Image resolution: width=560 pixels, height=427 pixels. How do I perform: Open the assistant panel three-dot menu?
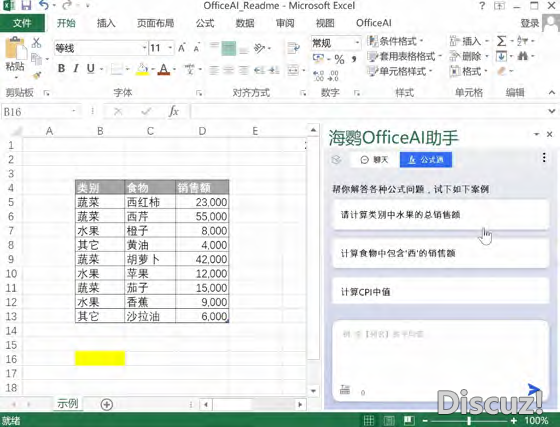point(544,157)
